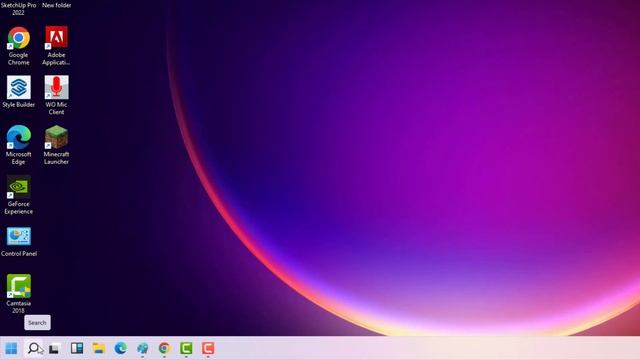Click the blue globe taskbar icon beside Edge
The image size is (640, 360).
point(142,348)
